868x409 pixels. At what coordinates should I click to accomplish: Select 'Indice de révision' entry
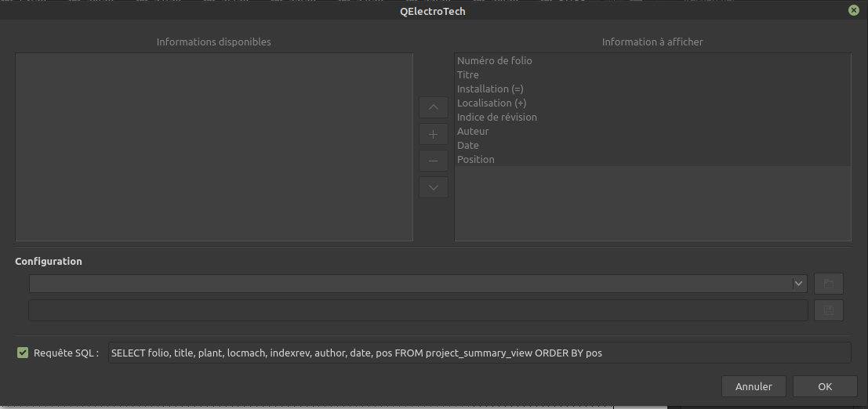[497, 118]
